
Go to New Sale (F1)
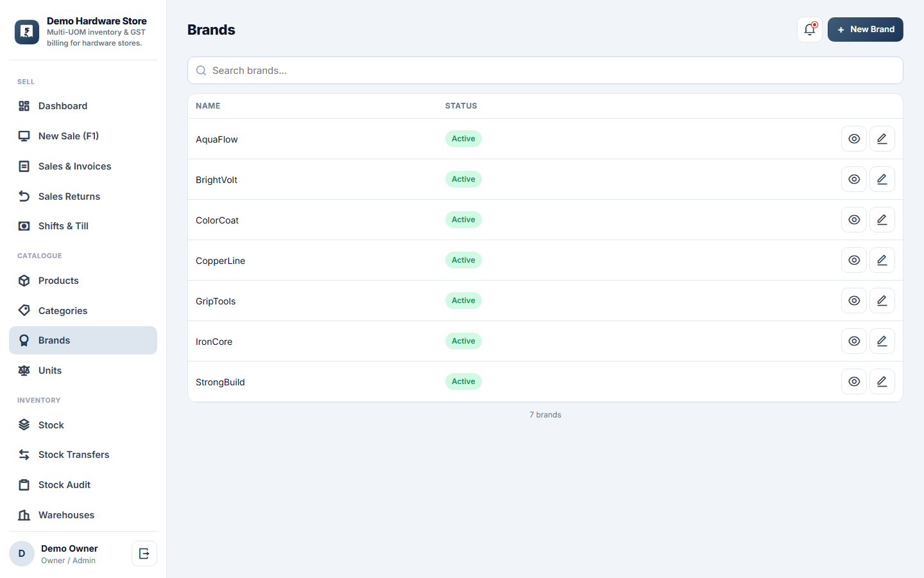tap(83, 136)
